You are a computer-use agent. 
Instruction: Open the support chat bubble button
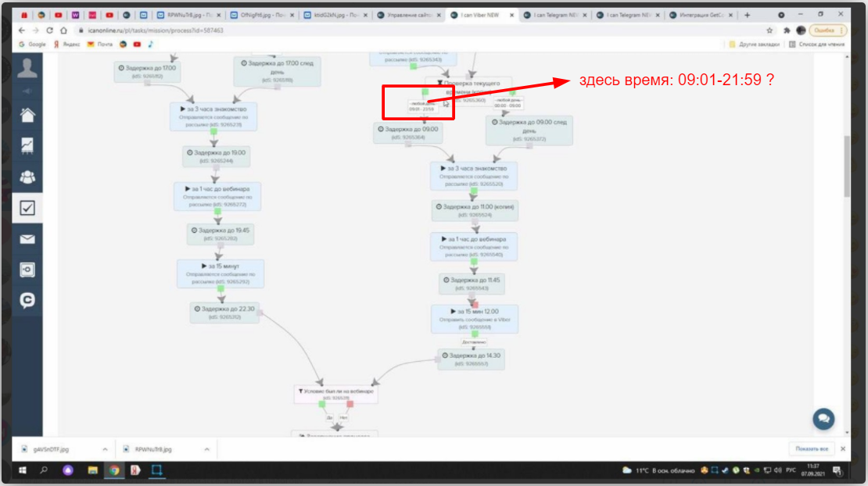point(823,419)
